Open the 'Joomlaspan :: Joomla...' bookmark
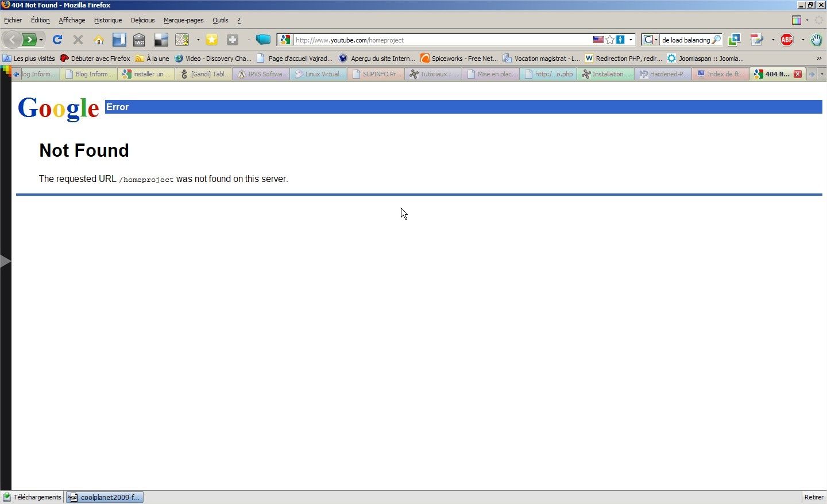Viewport: 827px width, 504px height. click(705, 59)
